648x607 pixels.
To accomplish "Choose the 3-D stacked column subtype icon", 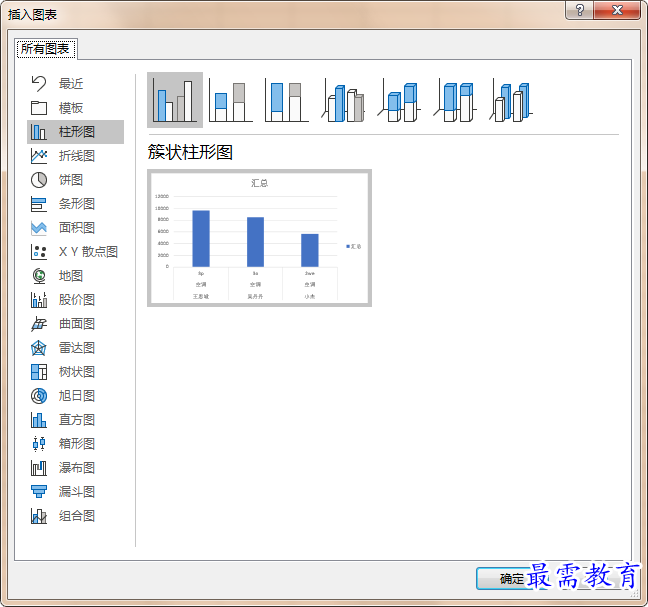I will (399, 100).
